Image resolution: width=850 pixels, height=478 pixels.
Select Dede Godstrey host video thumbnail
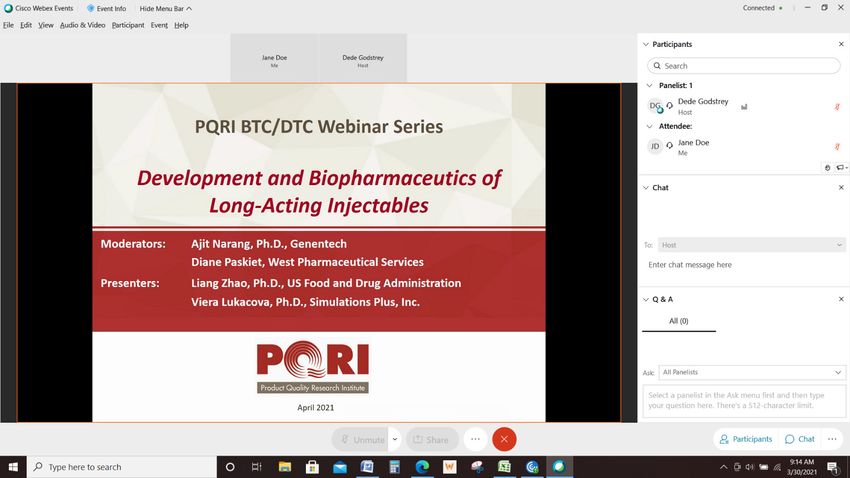363,58
